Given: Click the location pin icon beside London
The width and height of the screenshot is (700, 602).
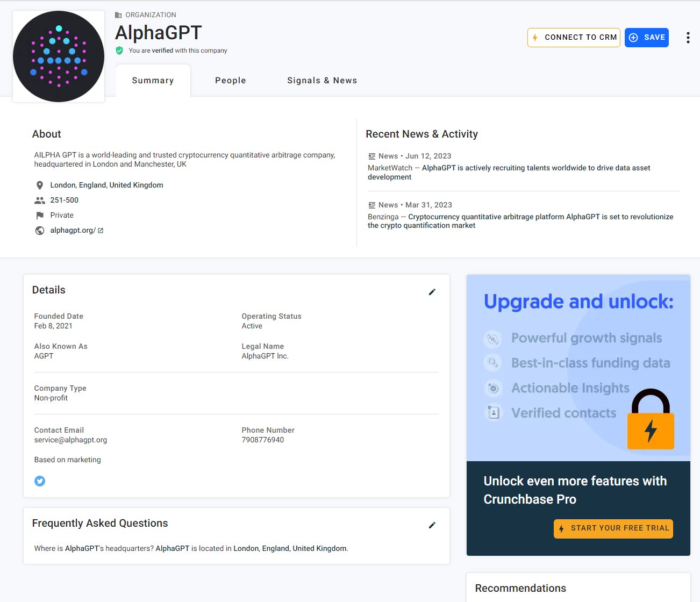Looking at the screenshot, I should 40,185.
